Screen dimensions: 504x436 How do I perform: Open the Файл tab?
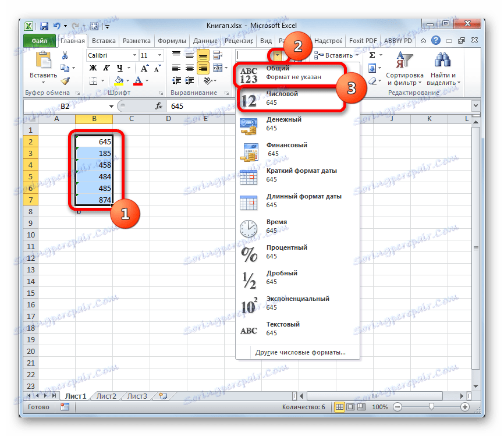point(39,41)
